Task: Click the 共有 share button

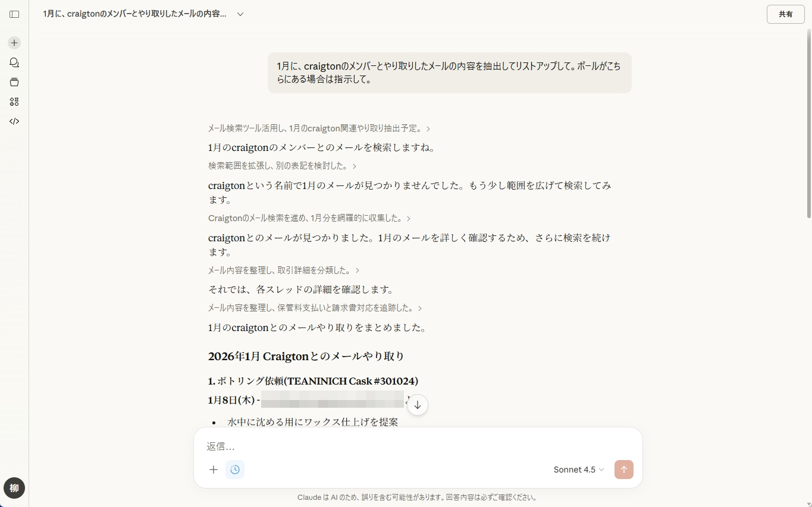Action: 785,14
